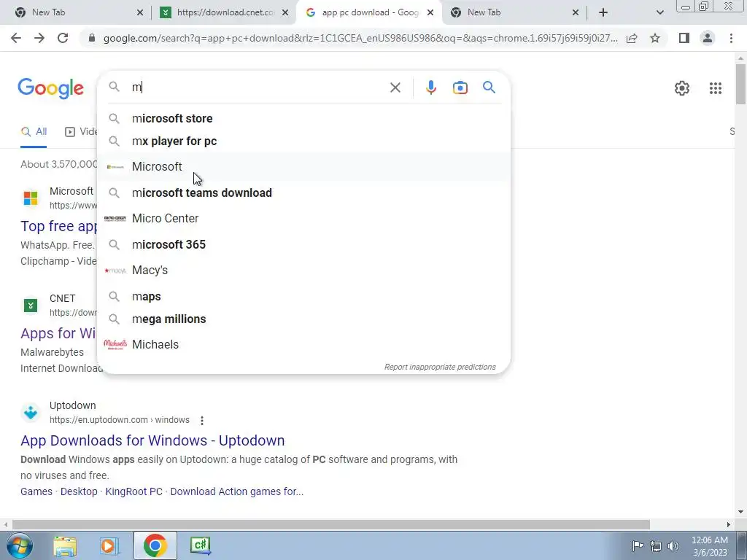Close the app pc download Google tab
This screenshot has height=560, width=747.
click(430, 12)
